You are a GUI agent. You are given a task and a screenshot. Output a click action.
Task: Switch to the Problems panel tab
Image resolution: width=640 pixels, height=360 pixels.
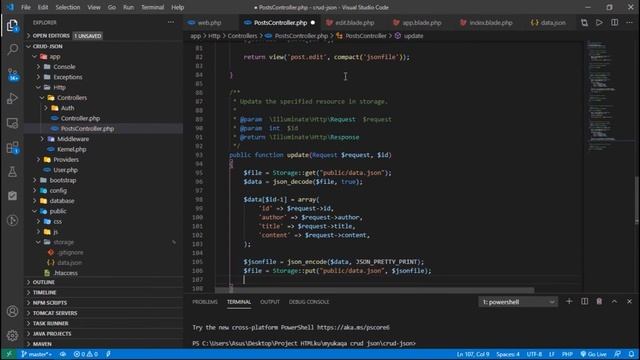click(205, 302)
